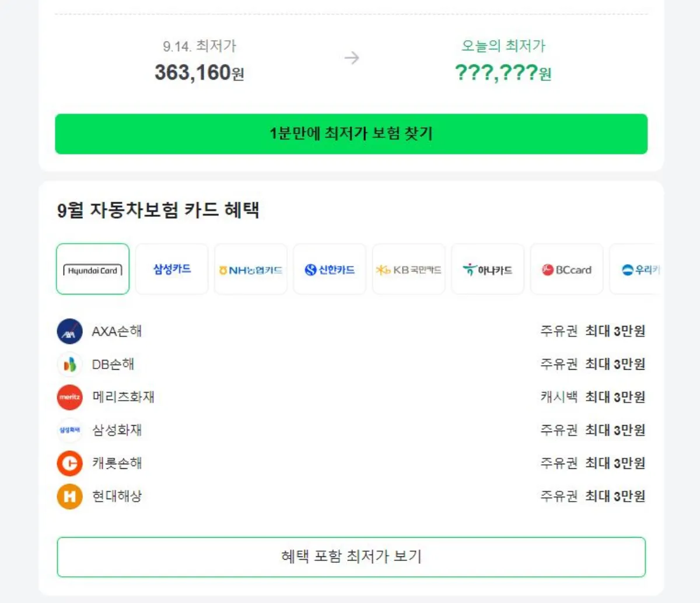700x603 pixels.
Task: Click the 삼성화재 insurer logo
Action: (x=69, y=430)
